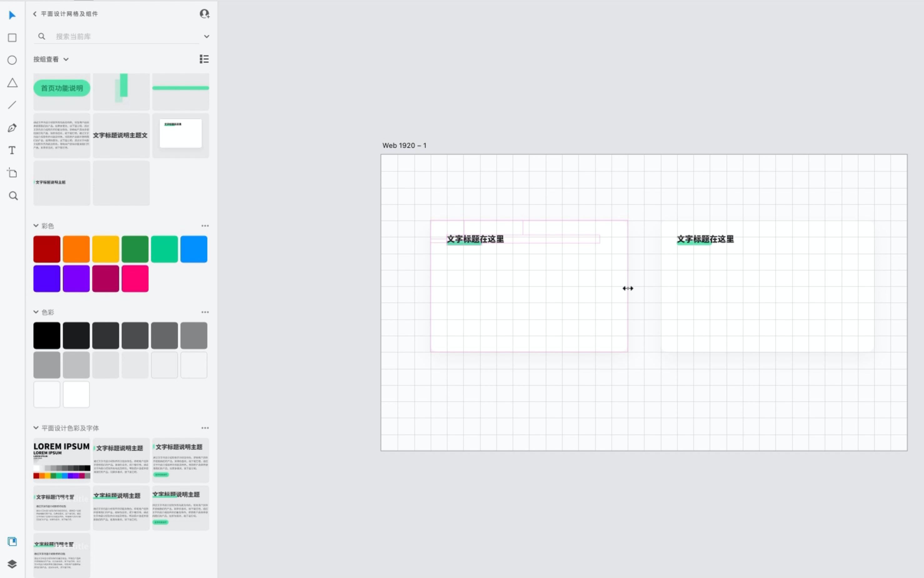Select the Select (arrow) tool
The width and height of the screenshot is (924, 578).
[x=12, y=15]
